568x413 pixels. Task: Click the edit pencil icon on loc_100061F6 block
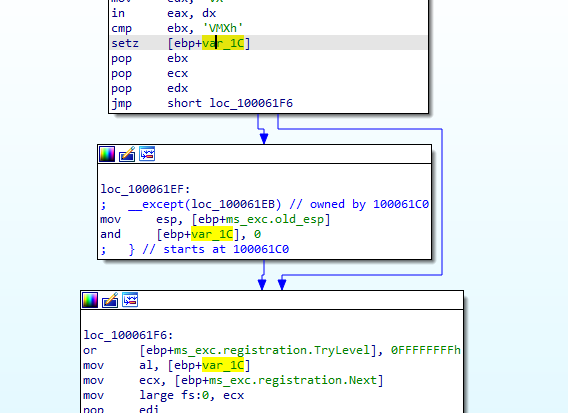(110, 300)
